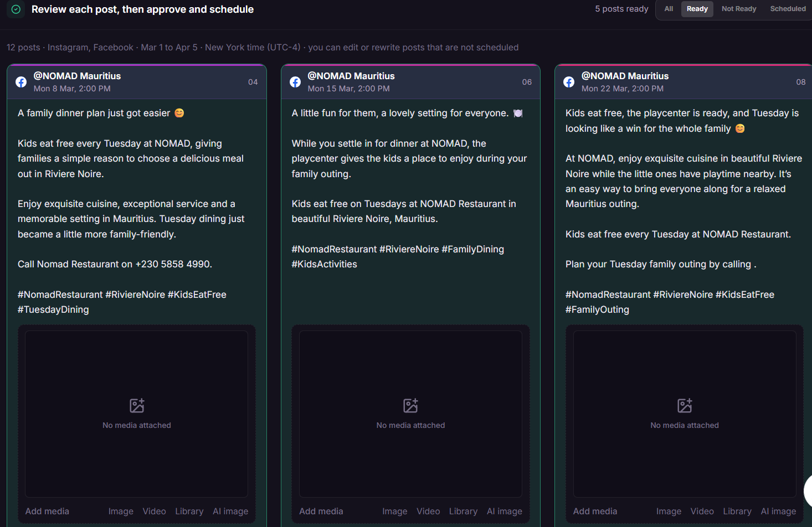Open Library for the Mon 15 Mar post

coord(463,512)
